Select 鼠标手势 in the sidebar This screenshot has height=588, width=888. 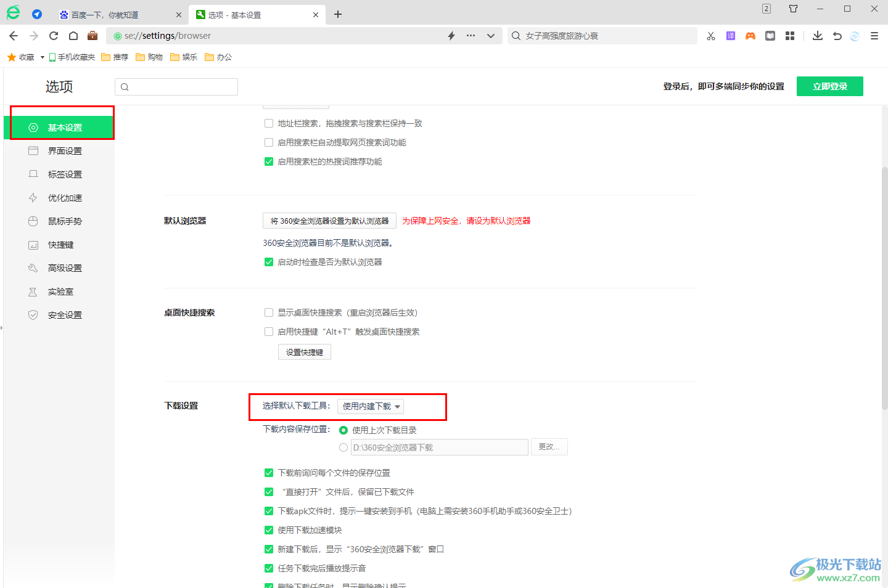(x=59, y=221)
